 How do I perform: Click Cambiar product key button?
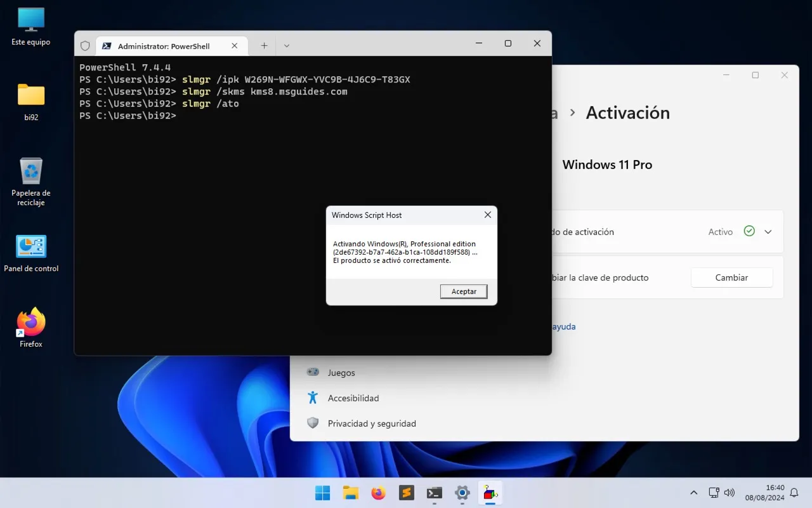click(731, 277)
